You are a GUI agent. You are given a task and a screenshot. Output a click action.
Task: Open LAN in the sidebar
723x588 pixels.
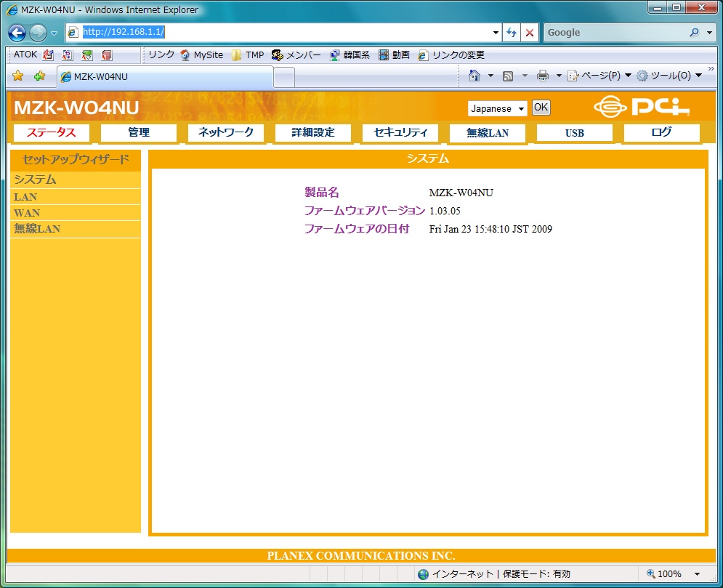(x=76, y=197)
